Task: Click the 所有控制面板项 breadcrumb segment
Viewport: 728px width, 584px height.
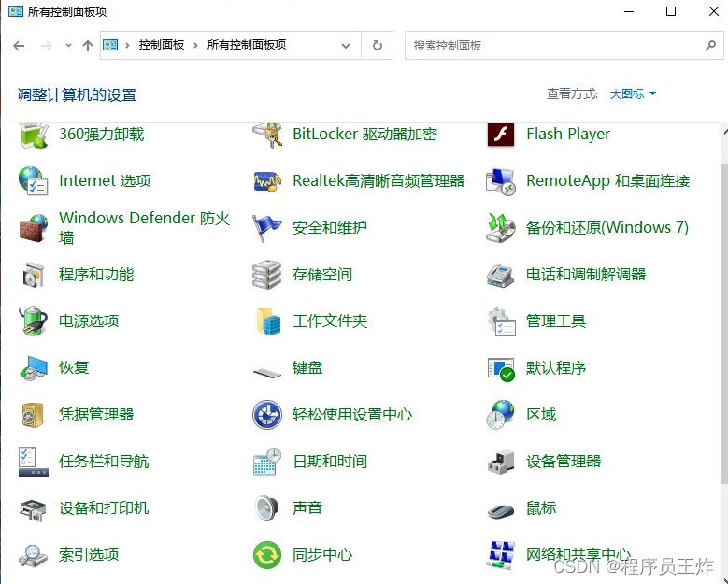Action: [247, 45]
